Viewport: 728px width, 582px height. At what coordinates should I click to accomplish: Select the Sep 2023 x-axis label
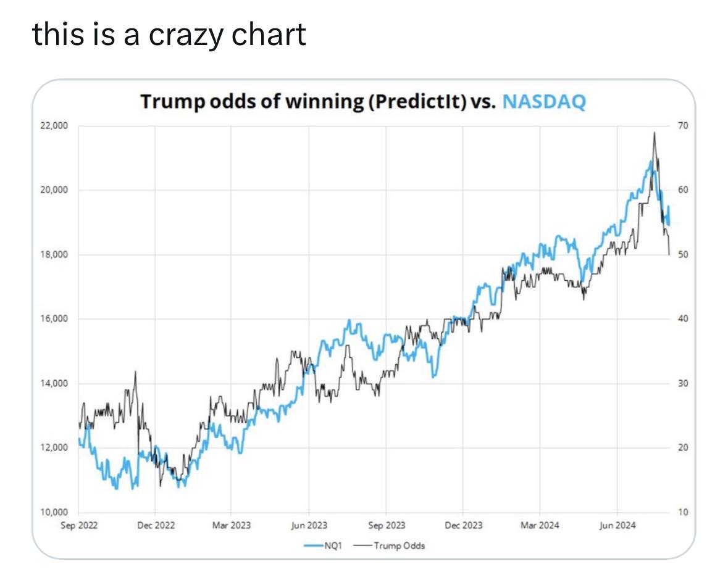(387, 525)
